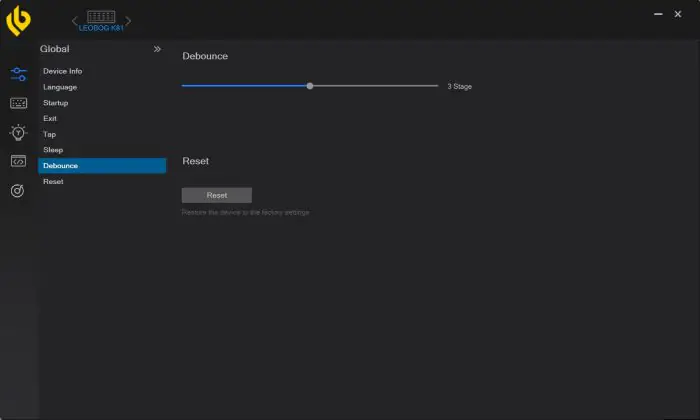Viewport: 700px width, 420px height.
Task: Open the target-shaped sidebar icon
Action: click(x=17, y=191)
